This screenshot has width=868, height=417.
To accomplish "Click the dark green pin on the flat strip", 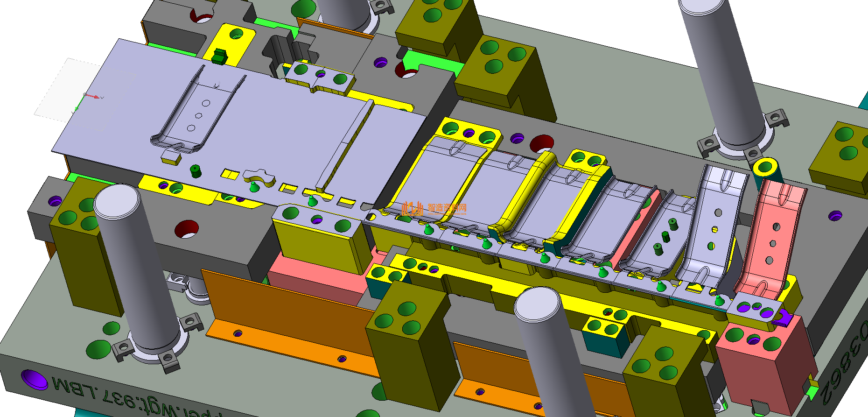I will click(x=196, y=171).
